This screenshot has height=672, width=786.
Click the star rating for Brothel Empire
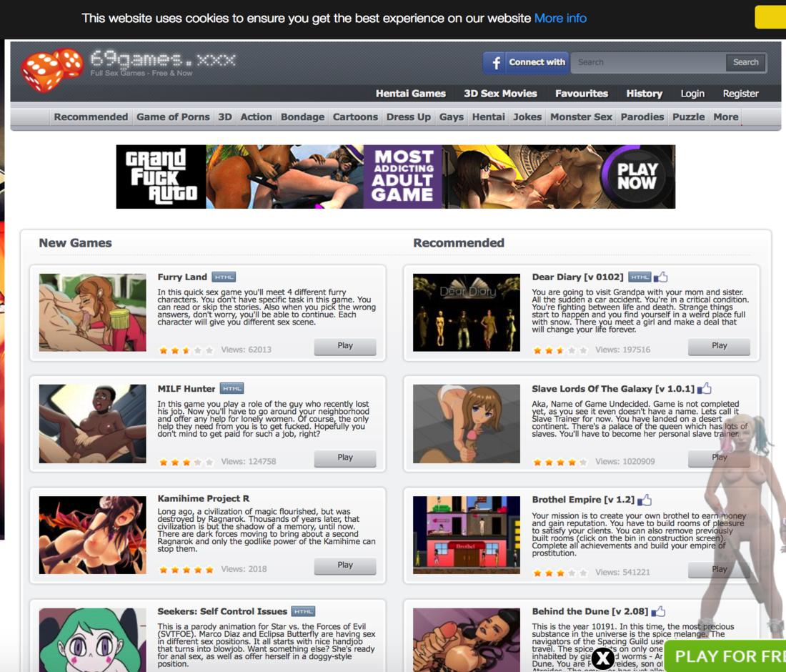pos(560,573)
